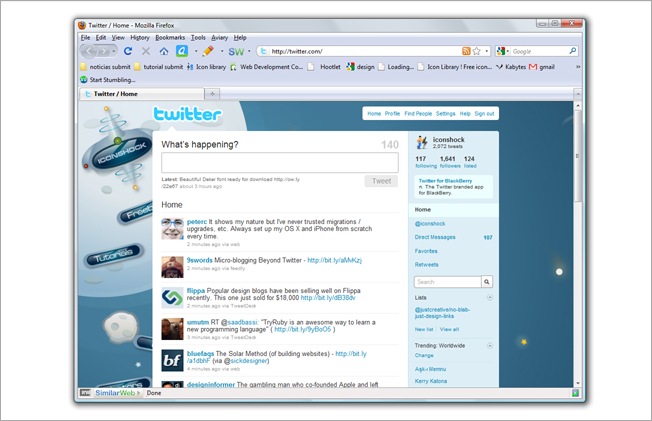Open the back/forward history dropdown arrow
This screenshot has height=421, width=652.
pyautogui.click(x=114, y=51)
